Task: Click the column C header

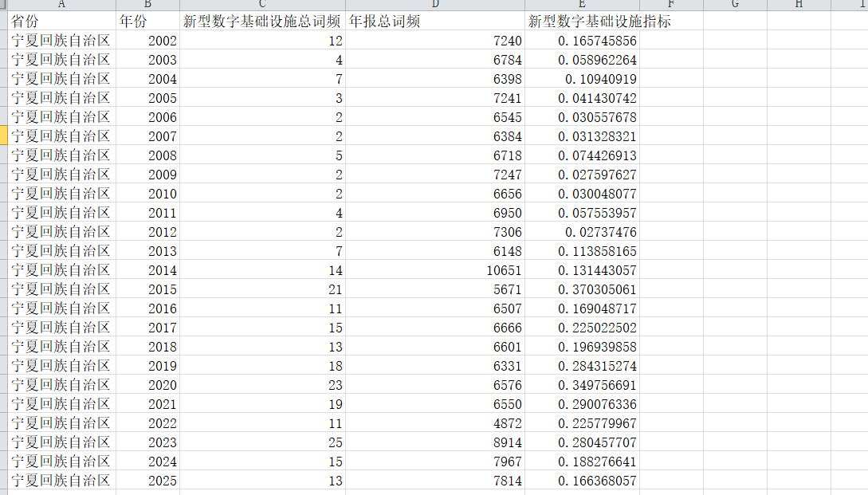Action: pos(262,5)
